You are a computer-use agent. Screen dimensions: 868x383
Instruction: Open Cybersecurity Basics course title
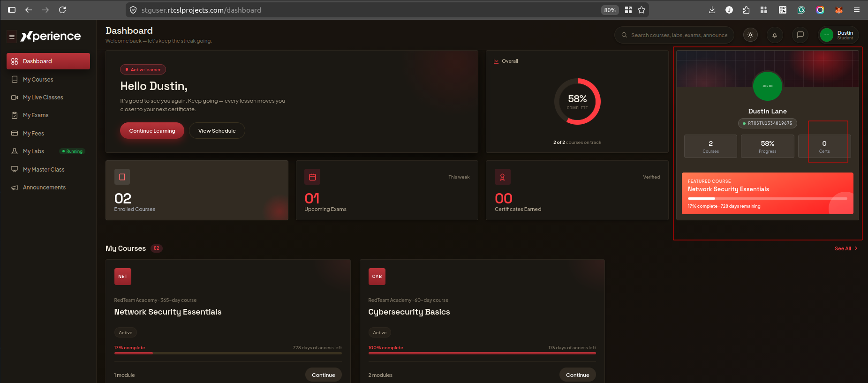[x=409, y=312]
